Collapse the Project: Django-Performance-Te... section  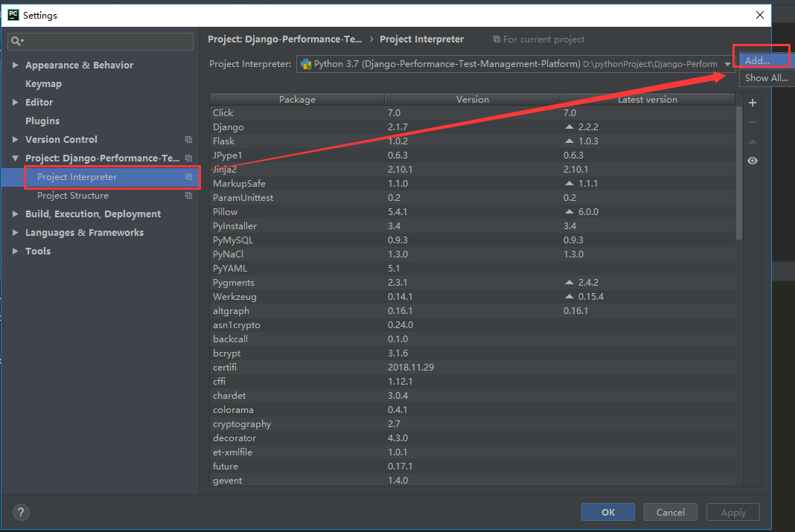pos(15,158)
